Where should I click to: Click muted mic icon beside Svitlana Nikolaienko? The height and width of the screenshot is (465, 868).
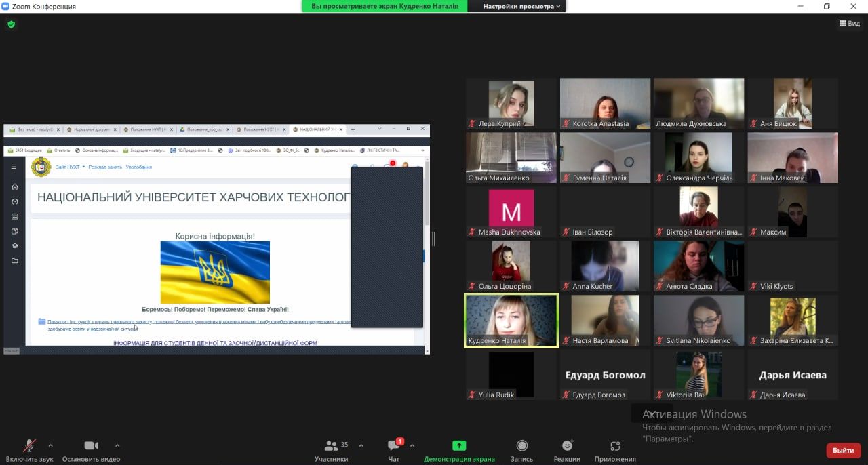660,340
